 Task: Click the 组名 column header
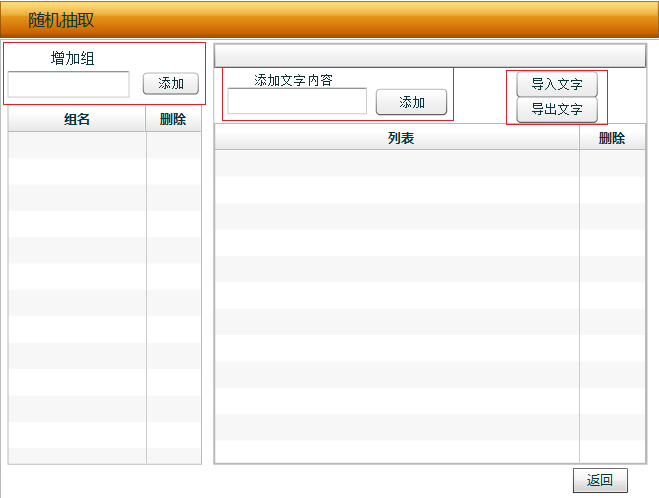click(x=77, y=119)
